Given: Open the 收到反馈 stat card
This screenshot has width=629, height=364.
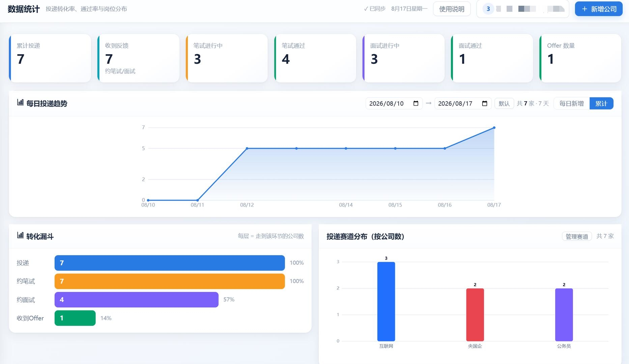Looking at the screenshot, I should pos(138,58).
